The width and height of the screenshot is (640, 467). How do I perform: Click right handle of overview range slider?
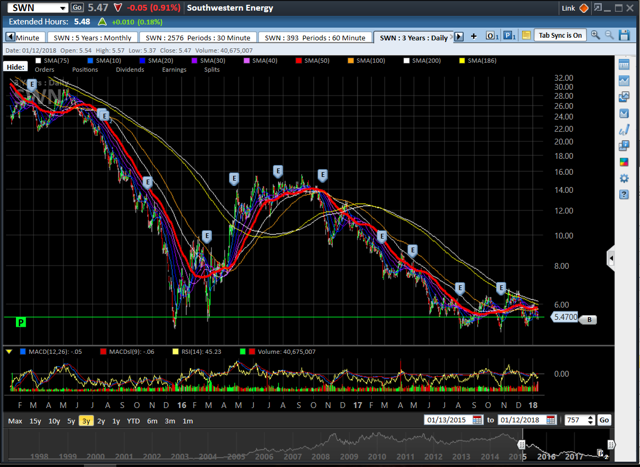point(611,444)
